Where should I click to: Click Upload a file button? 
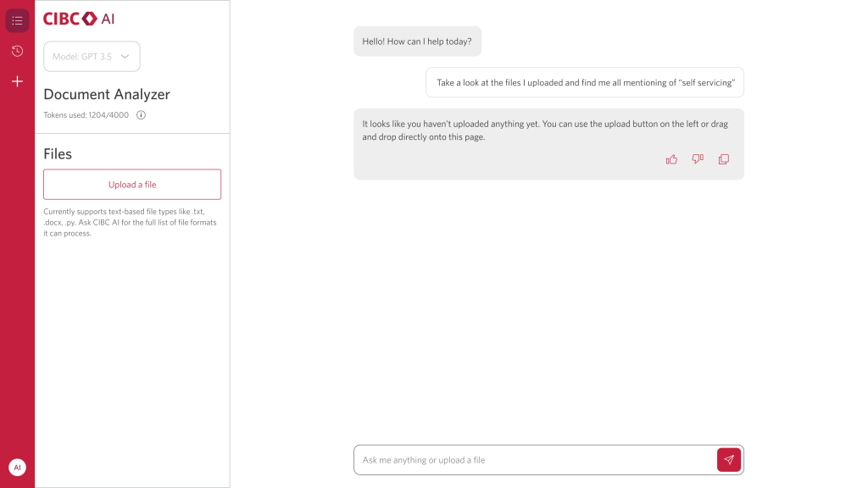[x=132, y=184]
